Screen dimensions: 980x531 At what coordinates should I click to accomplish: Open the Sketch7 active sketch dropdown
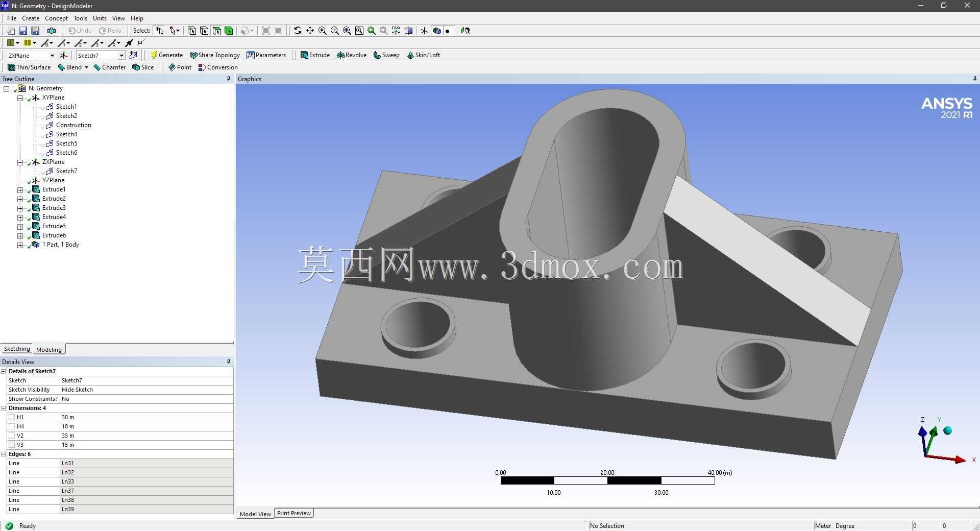pyautogui.click(x=121, y=56)
